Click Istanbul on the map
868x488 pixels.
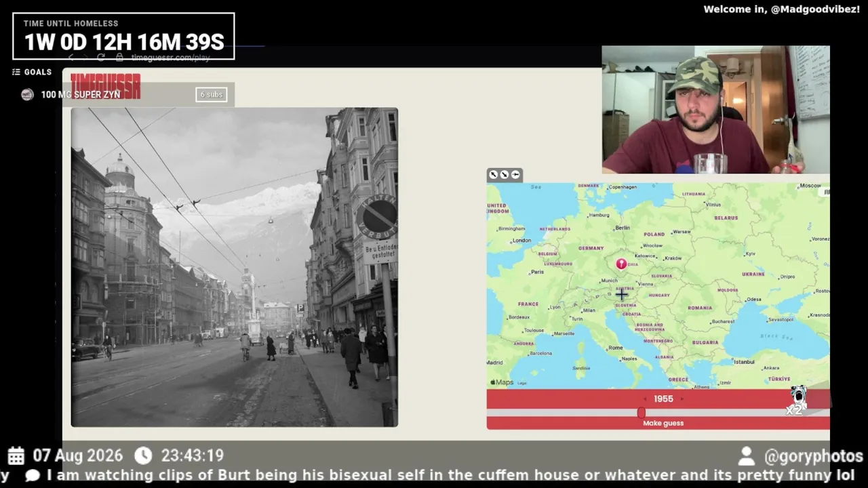coord(743,362)
